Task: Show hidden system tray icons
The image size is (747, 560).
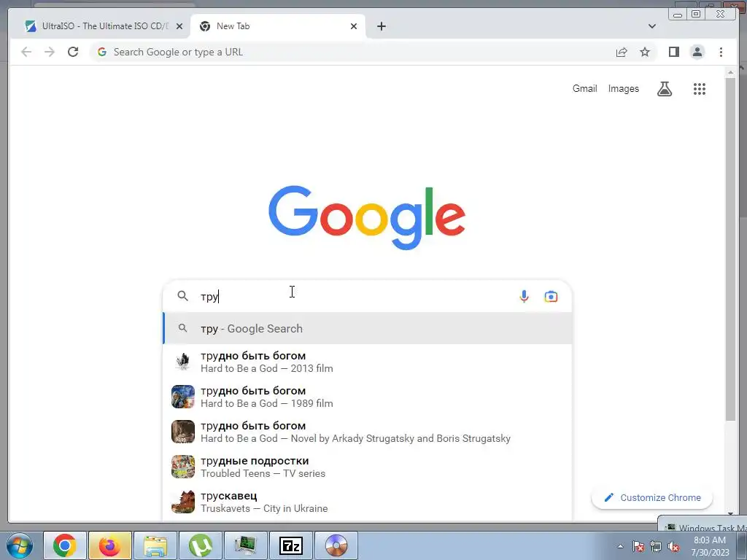Action: (620, 546)
